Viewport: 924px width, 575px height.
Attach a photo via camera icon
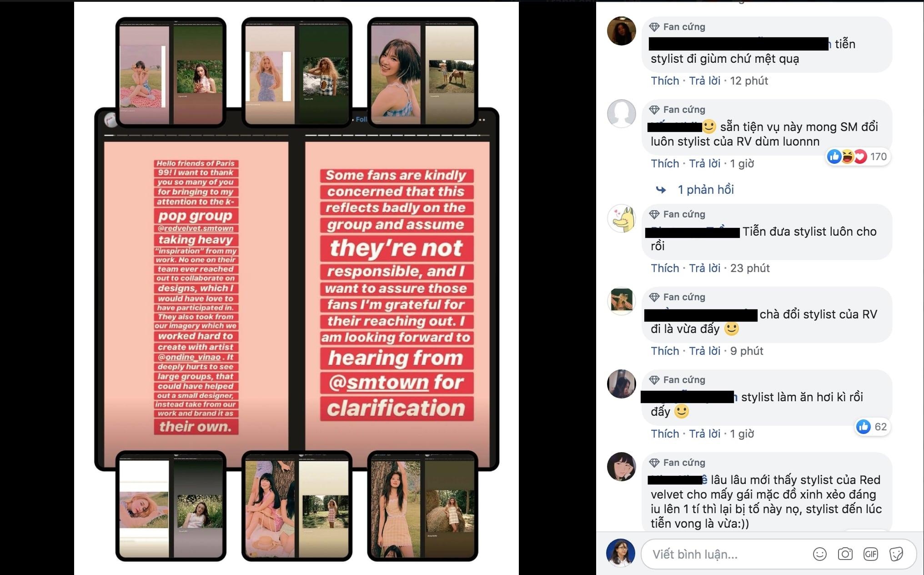[x=845, y=554]
